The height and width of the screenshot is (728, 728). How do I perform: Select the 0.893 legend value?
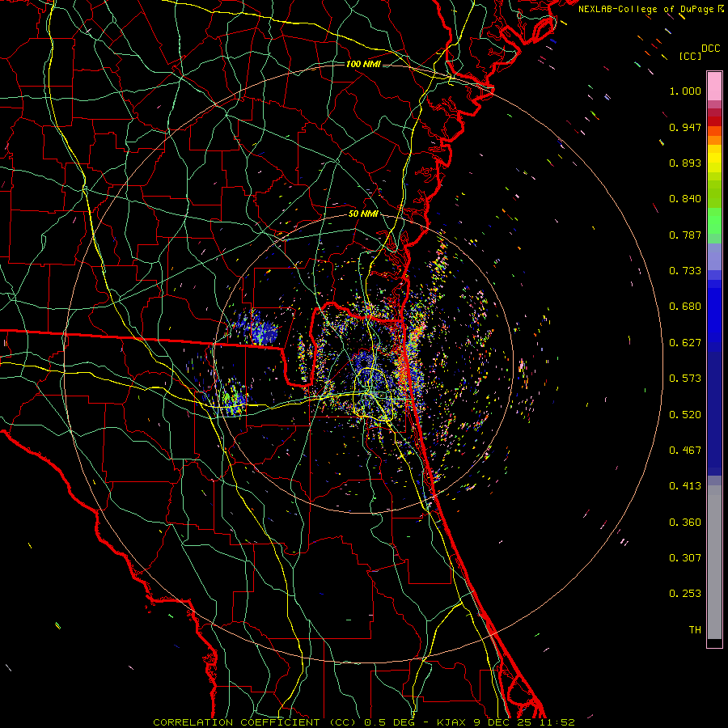click(685, 163)
